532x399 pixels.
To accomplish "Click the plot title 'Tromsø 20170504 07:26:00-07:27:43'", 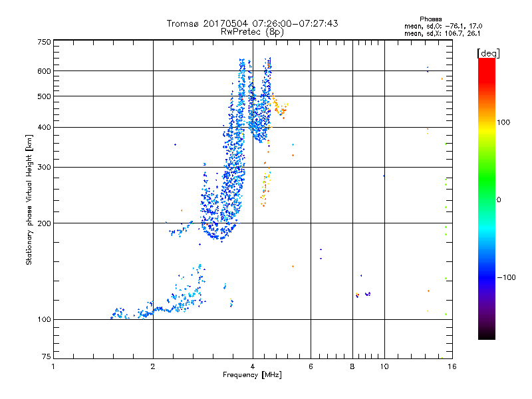I will 252,23.
